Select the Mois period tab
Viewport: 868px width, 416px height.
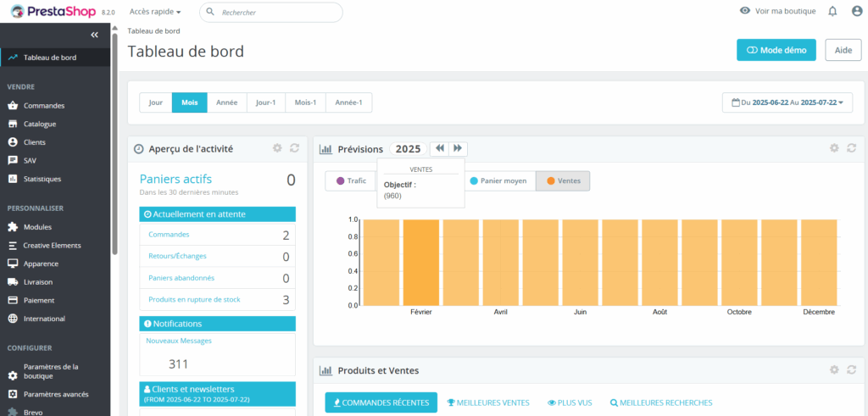[x=190, y=103]
